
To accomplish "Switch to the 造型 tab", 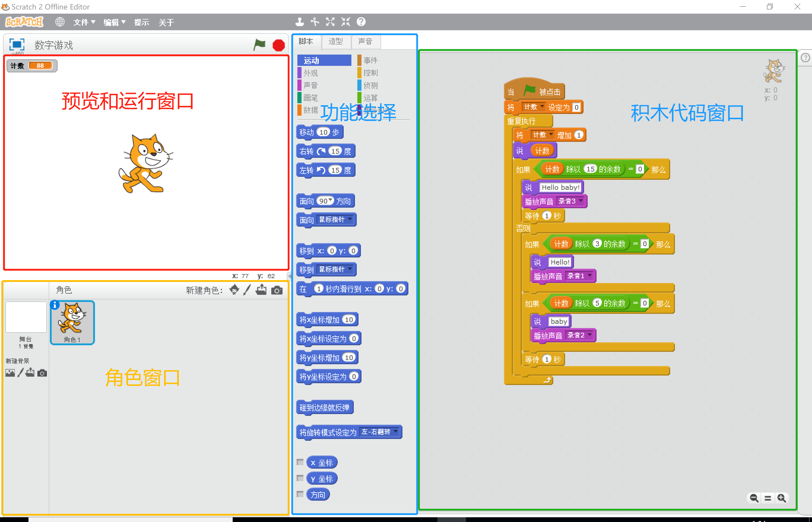I will (x=335, y=41).
